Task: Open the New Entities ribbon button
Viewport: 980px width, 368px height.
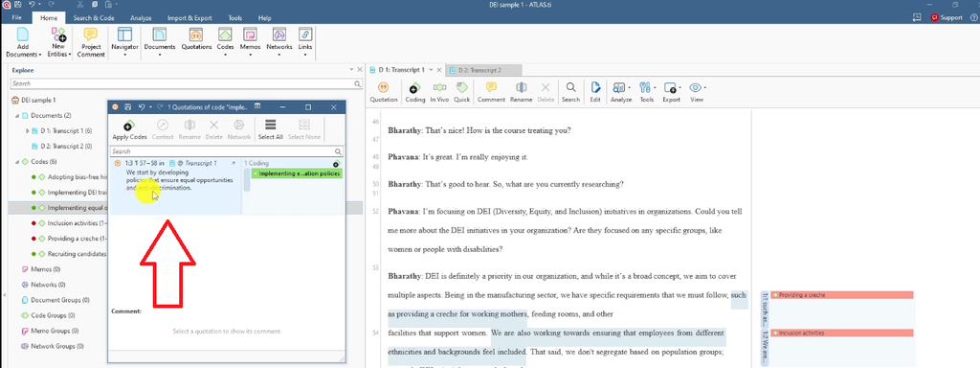Action: click(58, 42)
